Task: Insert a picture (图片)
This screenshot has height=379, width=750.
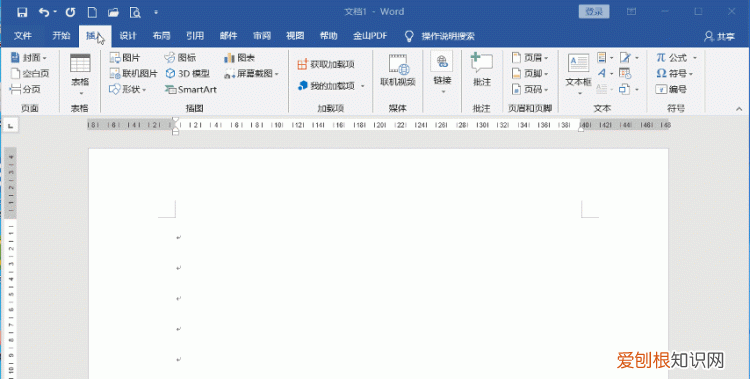Action: pyautogui.click(x=125, y=58)
